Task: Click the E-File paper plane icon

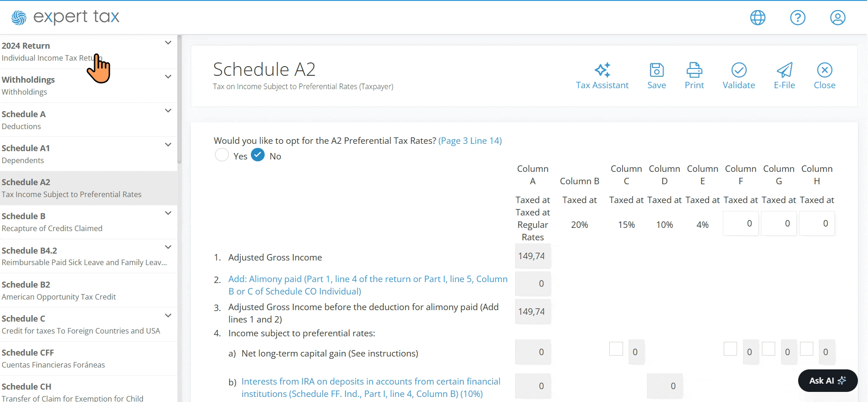Action: pos(784,70)
